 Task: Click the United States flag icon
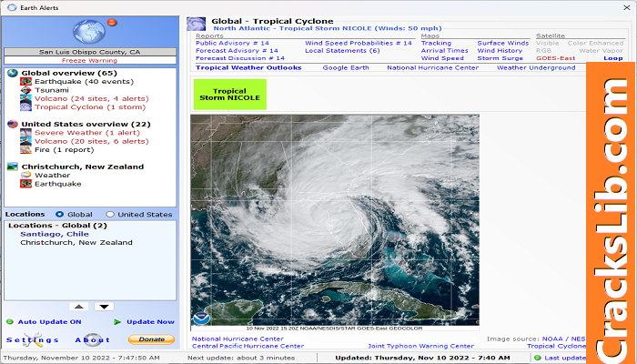tap(13, 124)
